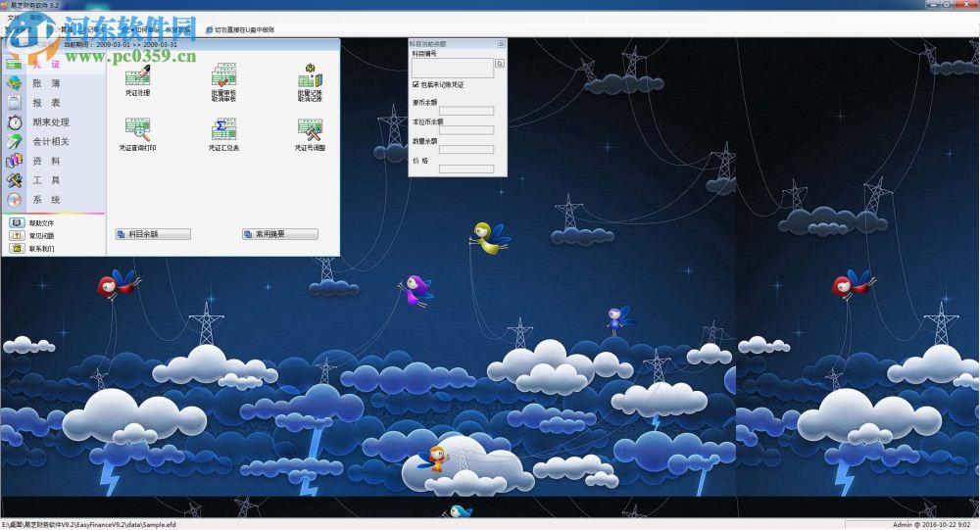The height and width of the screenshot is (530, 980).
Task: Click the 切勿直接在U盘中做账 toolbar notice
Action: pyautogui.click(x=241, y=29)
